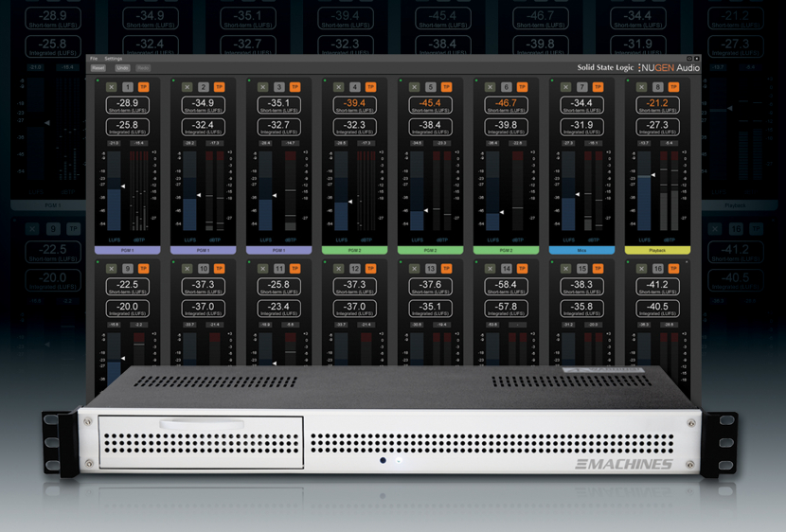Click the X icon on meter 14
The image size is (786, 532).
click(490, 269)
